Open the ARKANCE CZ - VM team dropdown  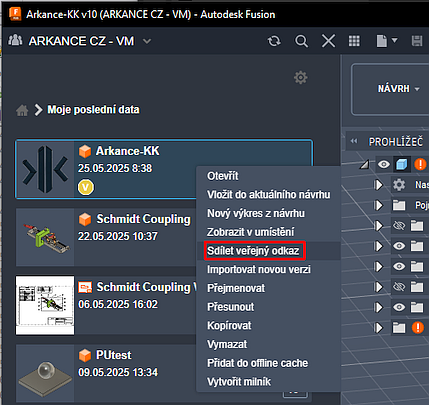tap(147, 41)
